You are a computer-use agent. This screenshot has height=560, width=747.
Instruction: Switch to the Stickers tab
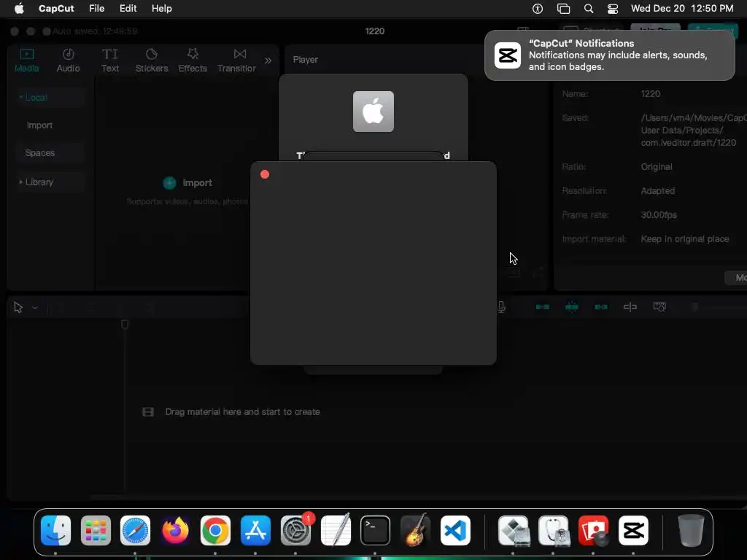click(x=152, y=61)
